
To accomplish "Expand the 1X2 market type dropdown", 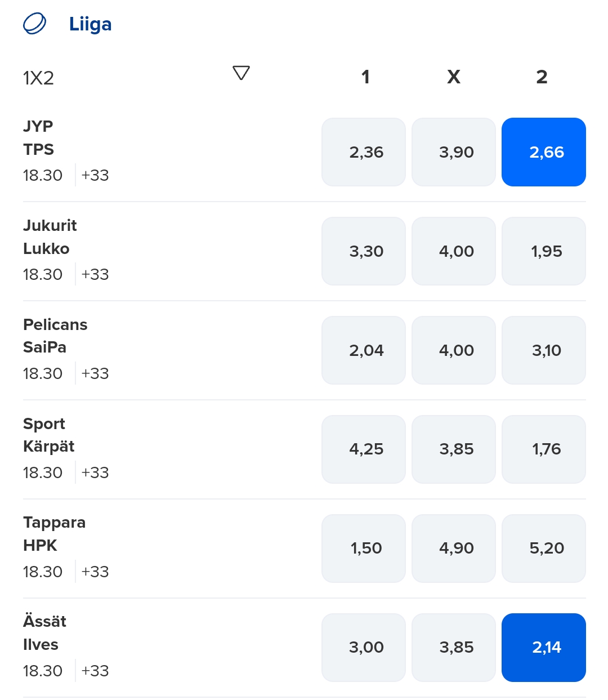I will 241,73.
